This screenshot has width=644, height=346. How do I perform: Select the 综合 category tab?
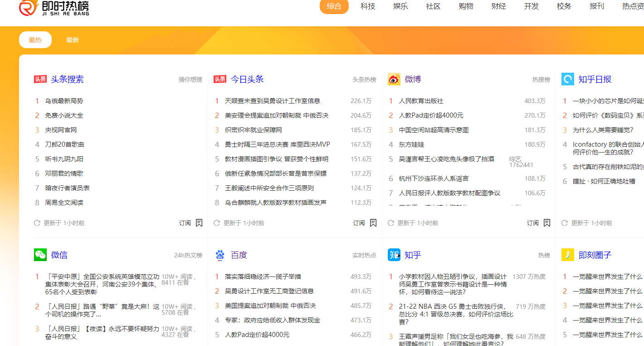pos(334,6)
